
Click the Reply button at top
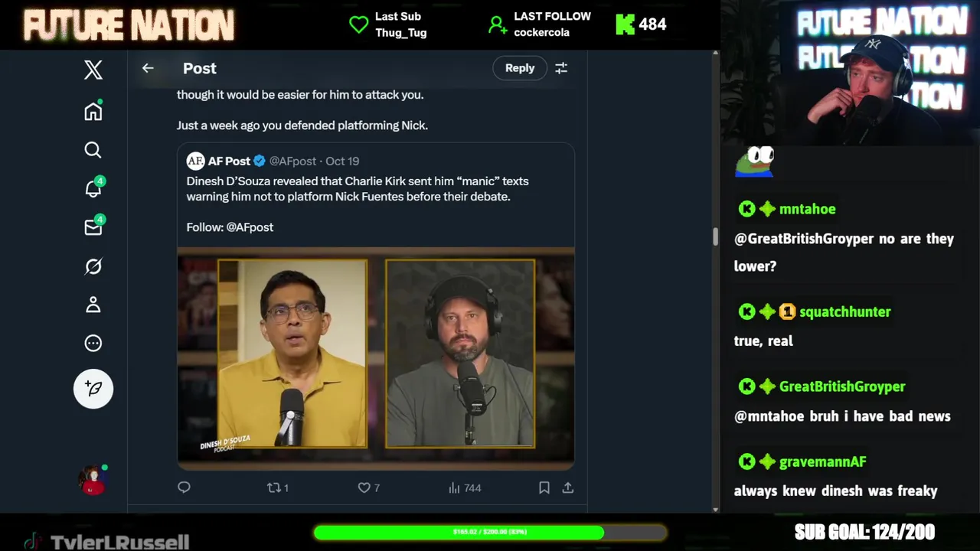[x=520, y=68]
